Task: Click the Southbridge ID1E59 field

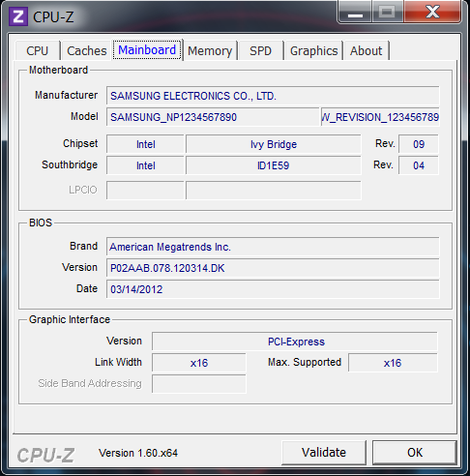Action: [274, 165]
